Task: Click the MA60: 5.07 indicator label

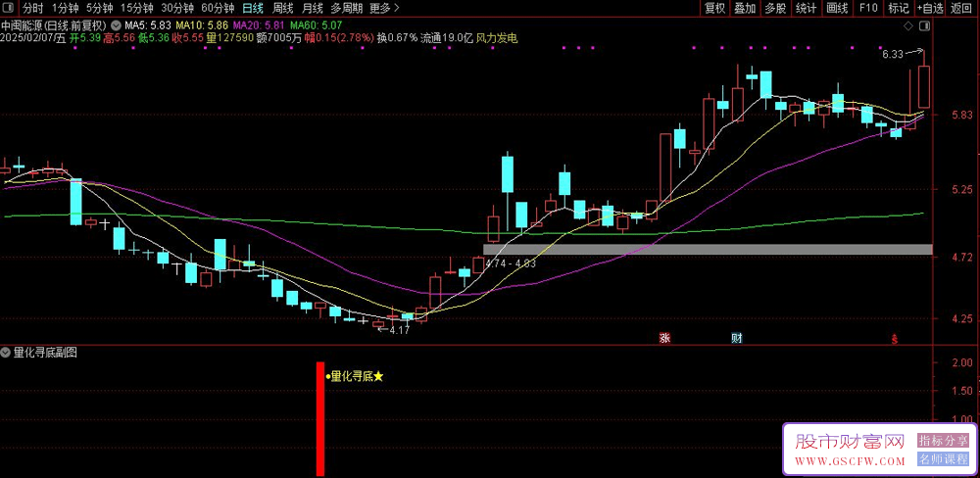Action: 316,26
